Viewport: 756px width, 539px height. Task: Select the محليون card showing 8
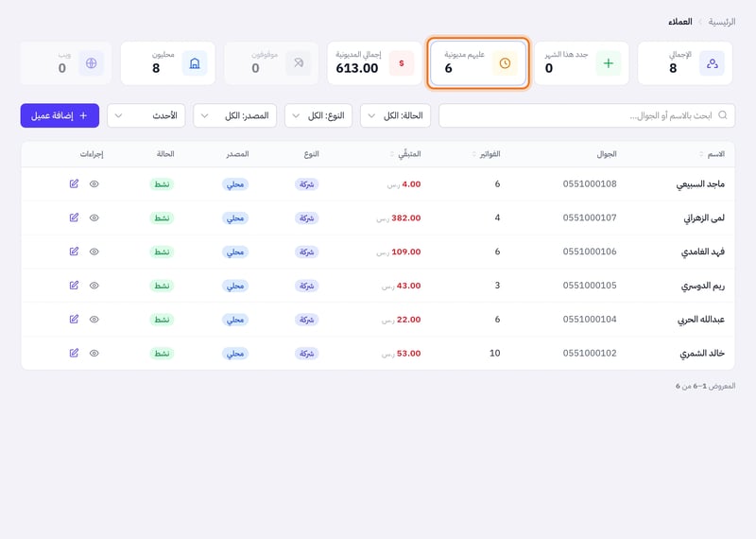168,63
